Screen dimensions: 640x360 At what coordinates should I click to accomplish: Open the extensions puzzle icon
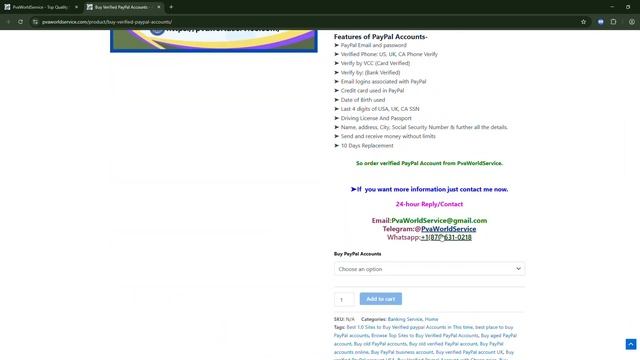tap(613, 22)
